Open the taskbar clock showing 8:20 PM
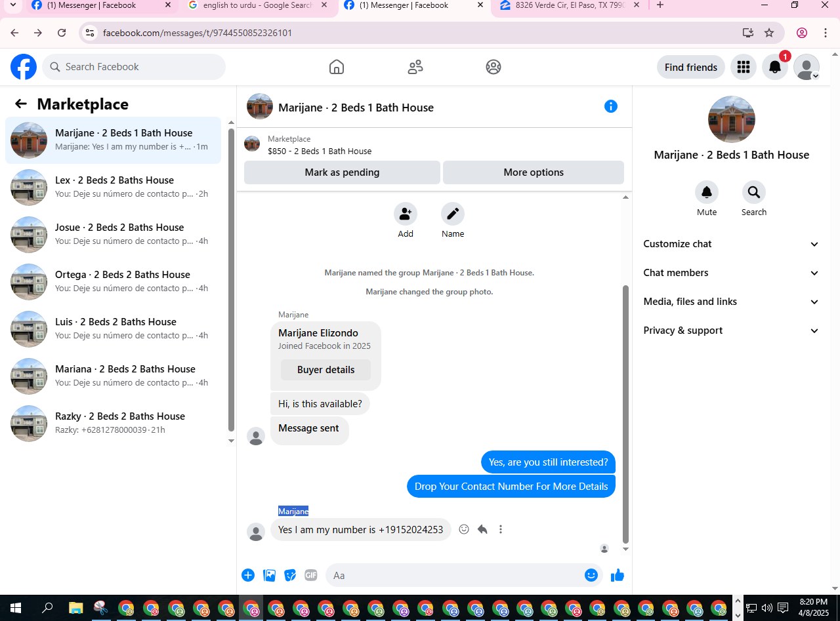Image resolution: width=840 pixels, height=621 pixels. [x=813, y=608]
